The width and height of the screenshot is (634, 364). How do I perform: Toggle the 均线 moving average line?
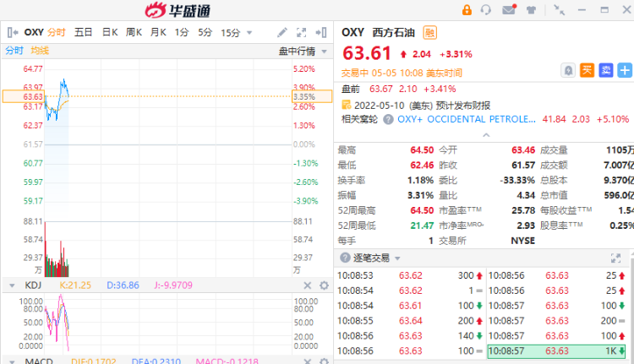click(x=40, y=51)
